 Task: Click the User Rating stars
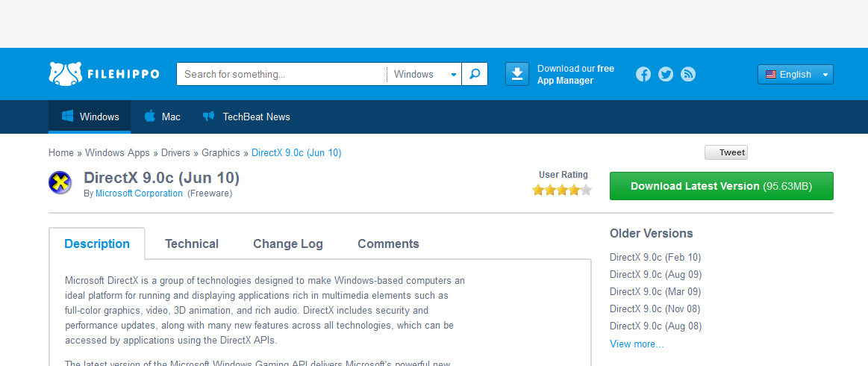[x=562, y=190]
